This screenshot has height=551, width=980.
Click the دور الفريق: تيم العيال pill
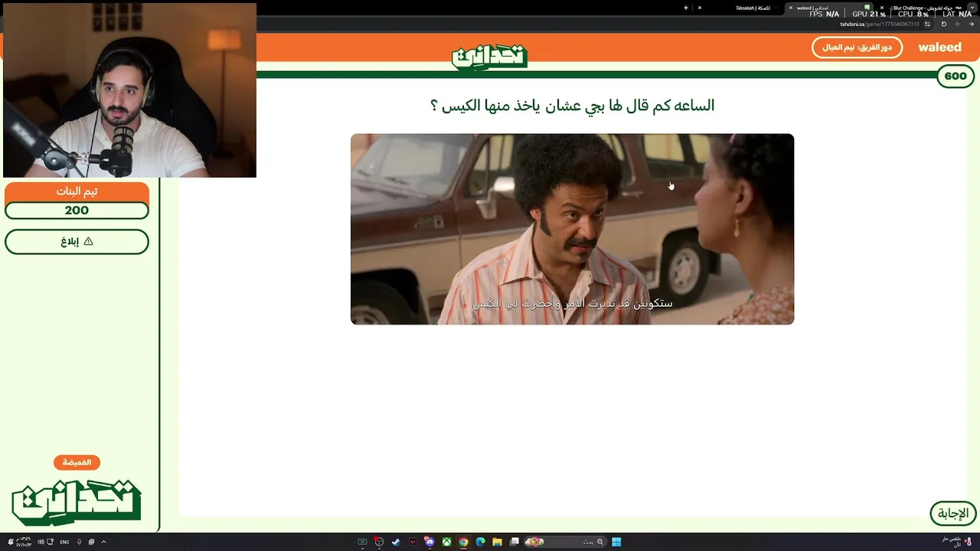(x=857, y=47)
